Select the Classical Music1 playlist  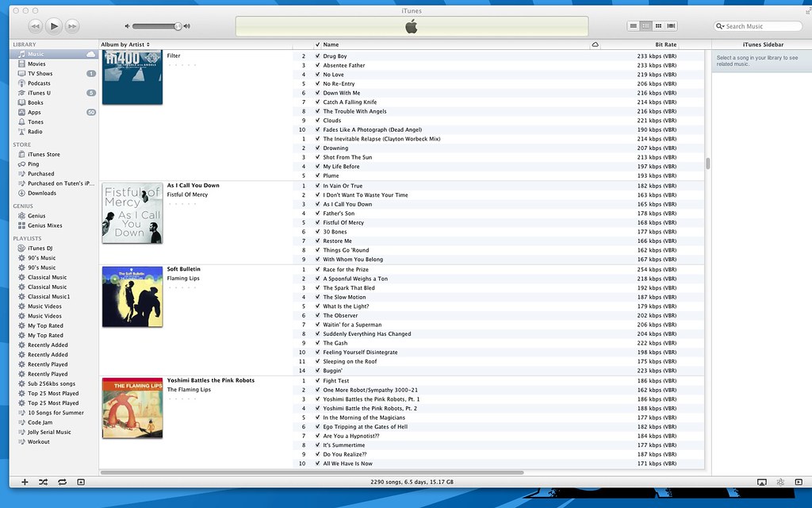(x=48, y=297)
